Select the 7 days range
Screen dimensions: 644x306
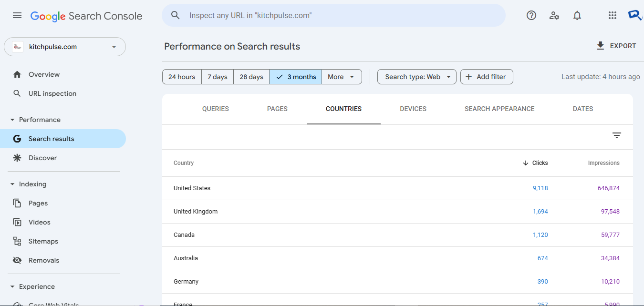coord(218,77)
